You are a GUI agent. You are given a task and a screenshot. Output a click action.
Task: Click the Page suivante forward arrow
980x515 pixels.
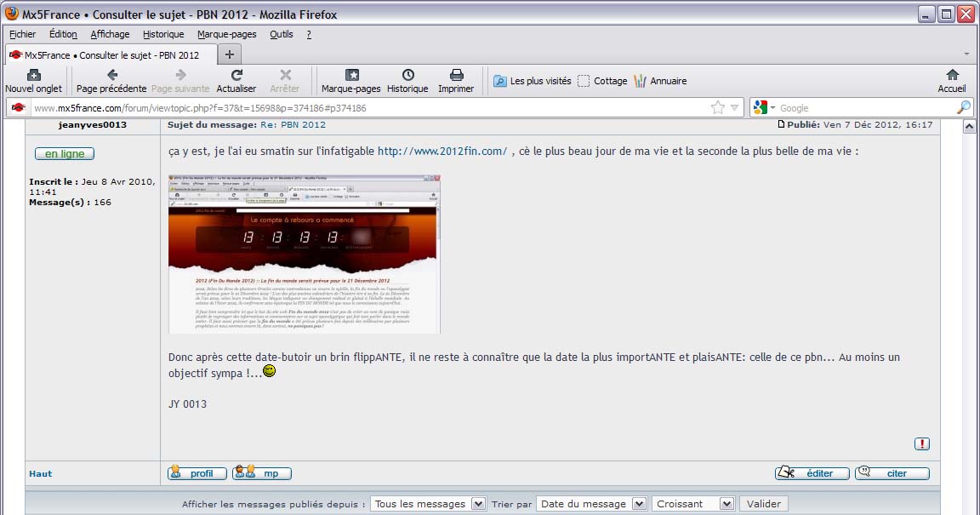[180, 75]
